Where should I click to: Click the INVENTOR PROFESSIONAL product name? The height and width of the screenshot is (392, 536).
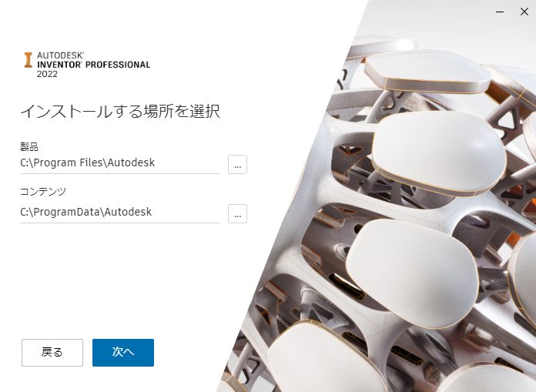pyautogui.click(x=94, y=65)
